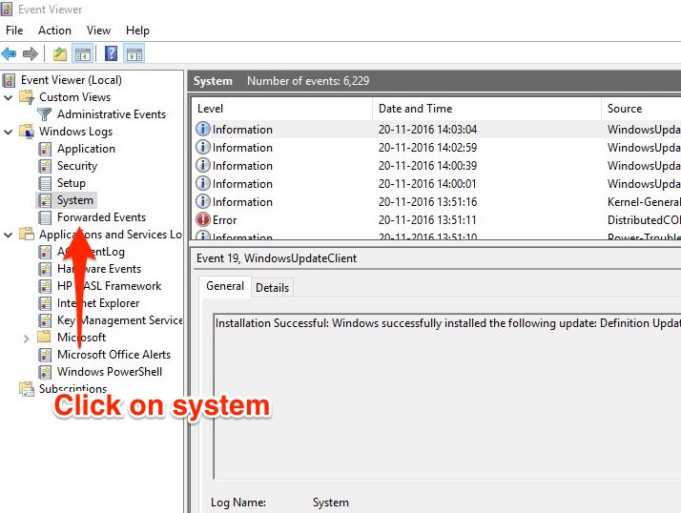Switch to the Details tab
Image resolution: width=681 pixels, height=513 pixels.
point(272,288)
